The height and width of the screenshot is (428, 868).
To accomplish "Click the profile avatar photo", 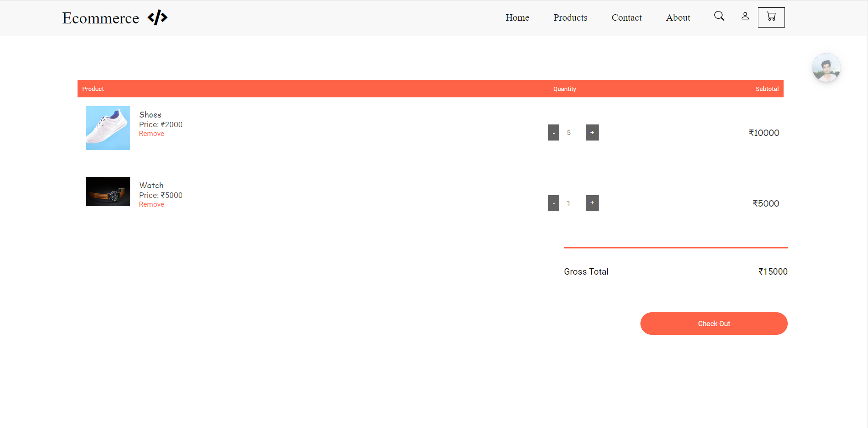I will point(826,68).
